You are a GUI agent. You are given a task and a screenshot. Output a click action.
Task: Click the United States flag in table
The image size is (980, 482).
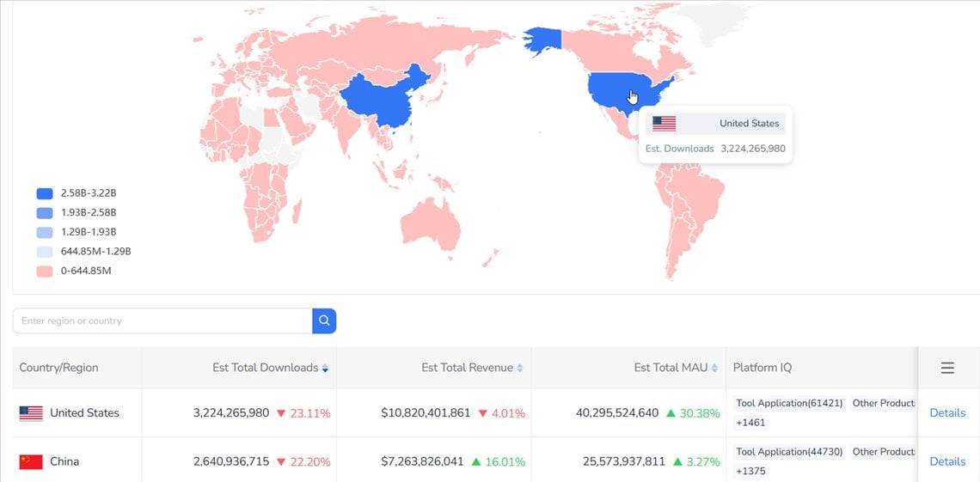click(x=31, y=413)
